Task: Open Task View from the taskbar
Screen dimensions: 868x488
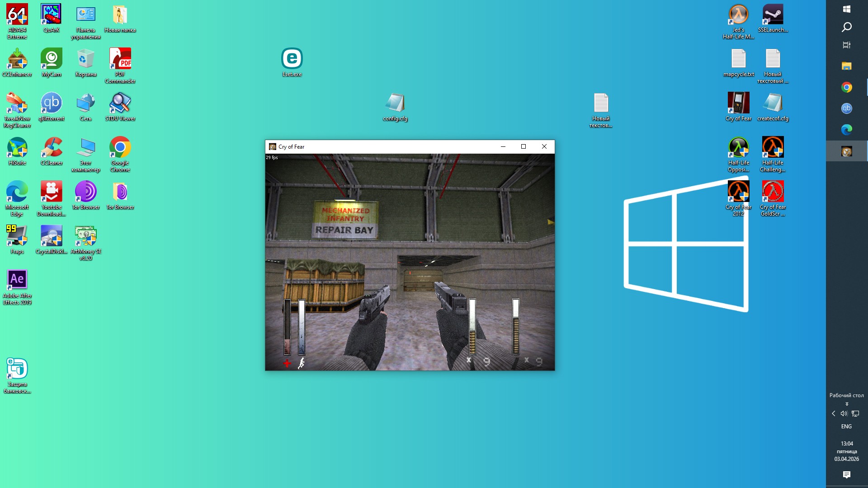Action: point(847,45)
